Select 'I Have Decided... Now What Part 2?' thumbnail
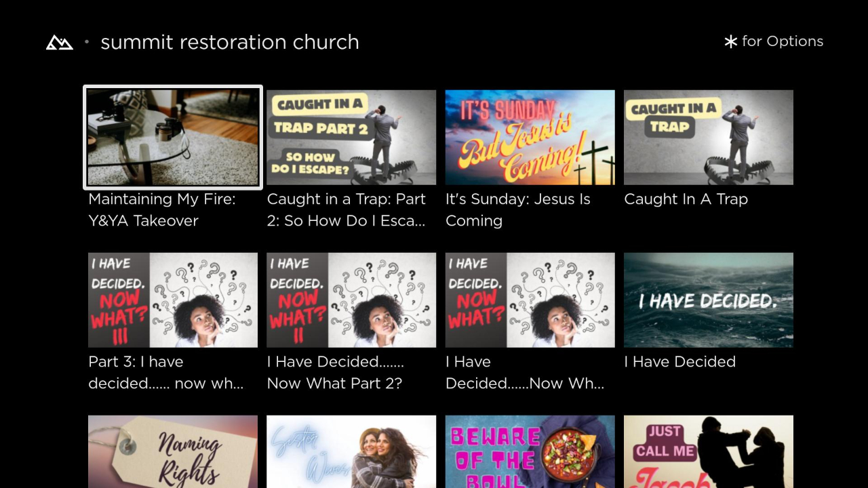Screen dimensions: 868x488 coord(351,300)
